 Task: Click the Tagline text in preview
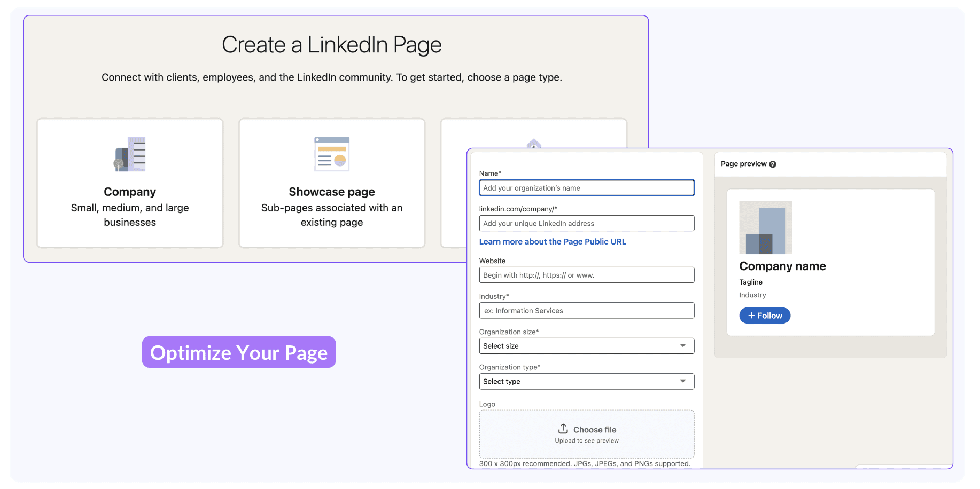click(751, 282)
